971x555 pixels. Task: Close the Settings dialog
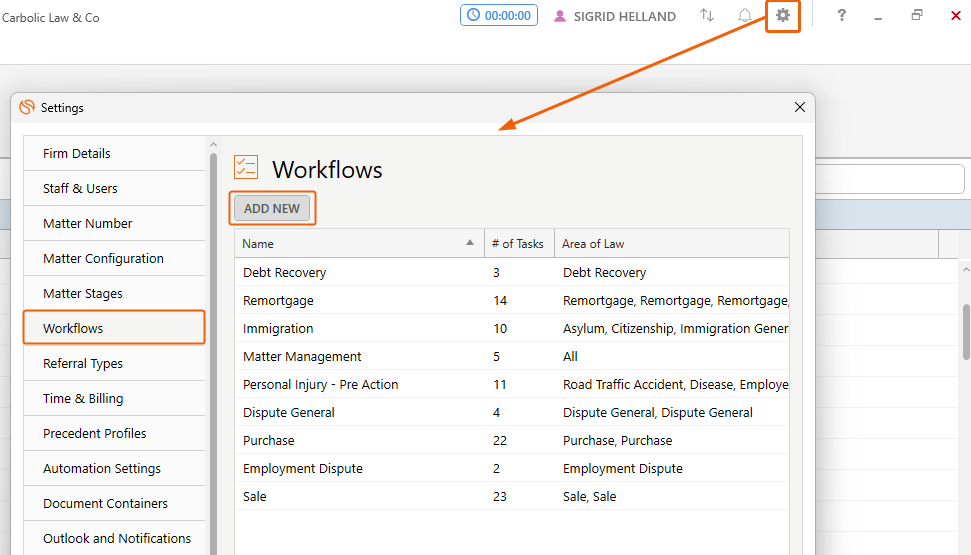pos(799,107)
